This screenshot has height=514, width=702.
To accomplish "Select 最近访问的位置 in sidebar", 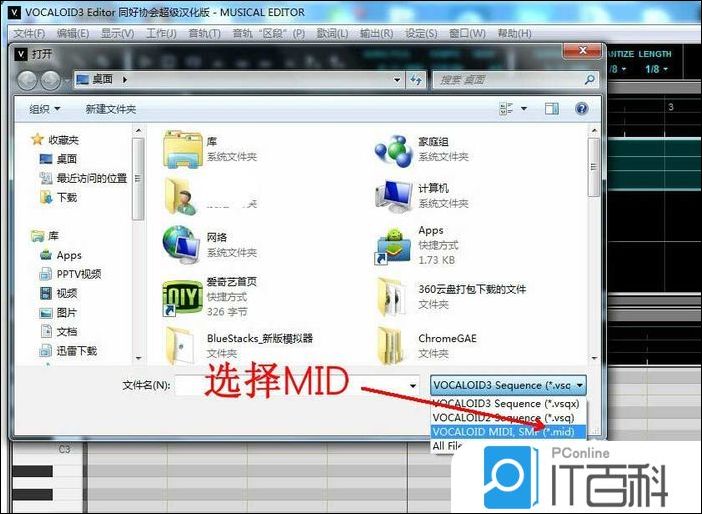I will (x=83, y=178).
